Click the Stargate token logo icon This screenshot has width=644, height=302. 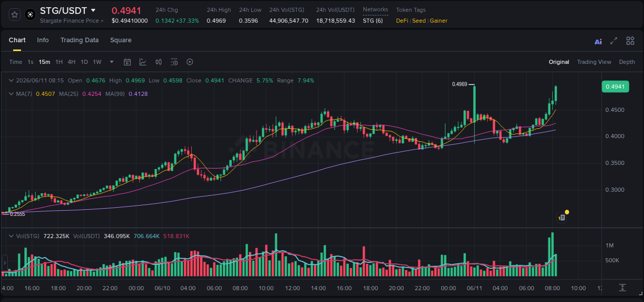click(30, 14)
